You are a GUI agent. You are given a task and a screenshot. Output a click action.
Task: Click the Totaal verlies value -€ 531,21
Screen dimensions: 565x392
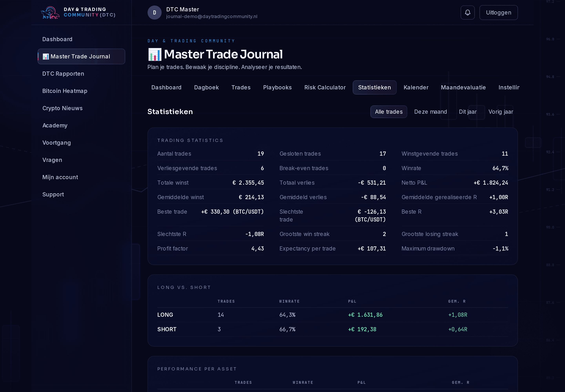coord(372,183)
